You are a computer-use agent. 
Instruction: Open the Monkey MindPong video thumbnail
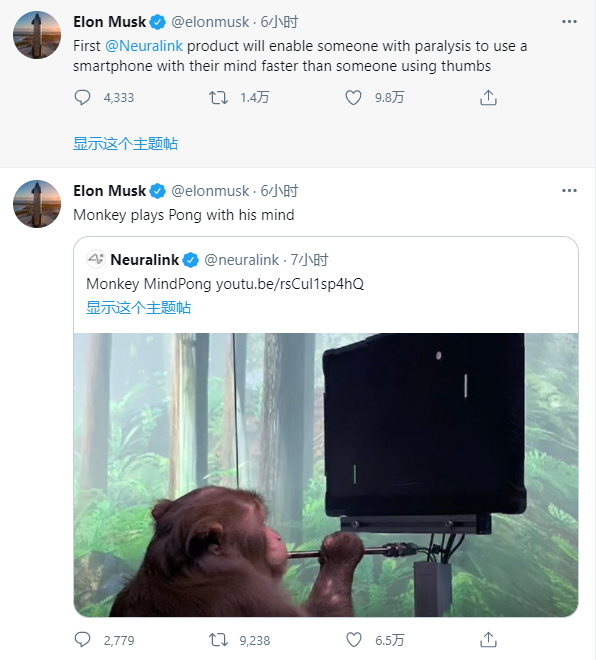(326, 475)
